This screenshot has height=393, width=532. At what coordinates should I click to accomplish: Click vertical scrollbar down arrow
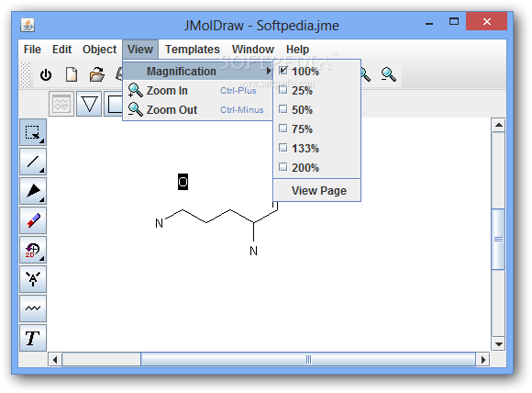click(x=498, y=344)
